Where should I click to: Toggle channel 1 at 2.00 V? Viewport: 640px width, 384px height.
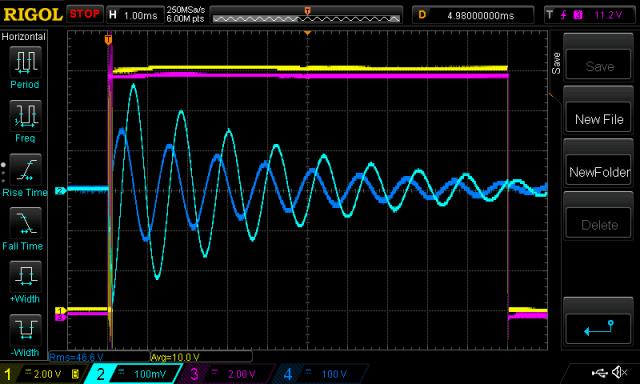42,374
